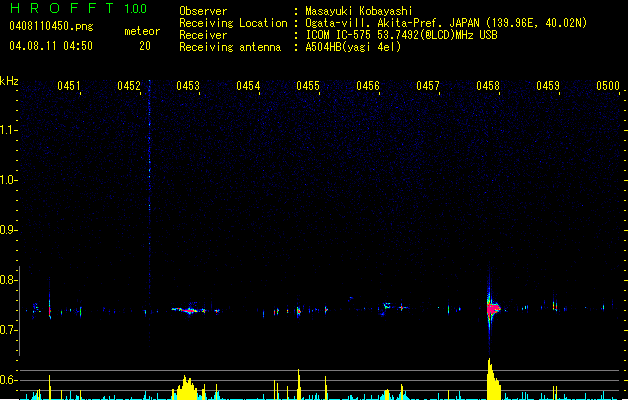Screen dimensions: 629x400
Task: Click the 0.8 kHz axis label
Action: (8, 280)
